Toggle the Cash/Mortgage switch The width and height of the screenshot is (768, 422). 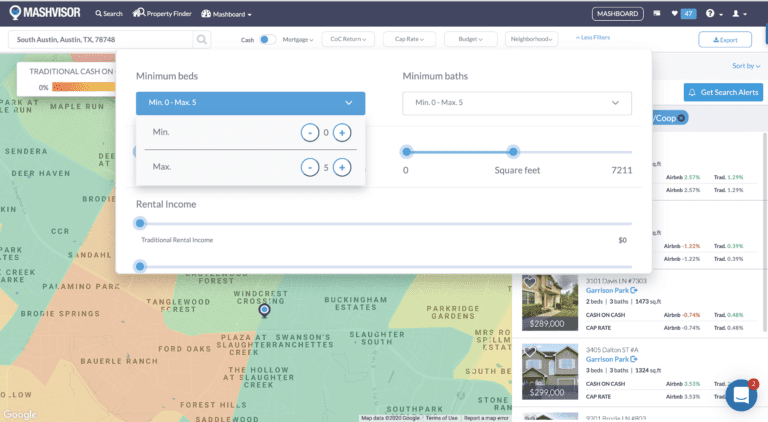[267, 40]
